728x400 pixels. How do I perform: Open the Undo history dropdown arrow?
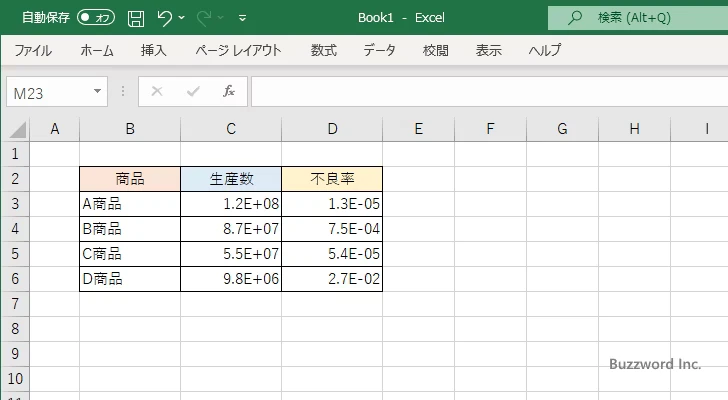tap(184, 18)
